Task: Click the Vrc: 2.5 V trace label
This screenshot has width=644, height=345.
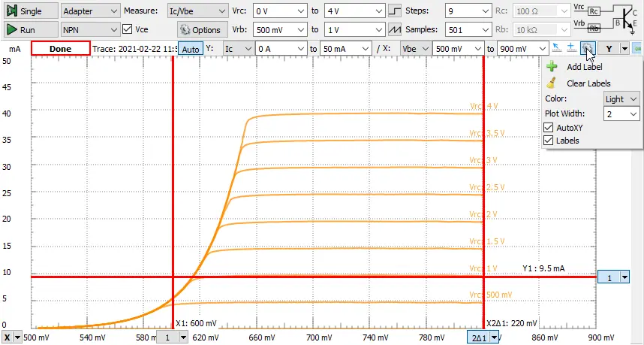Action: point(487,187)
